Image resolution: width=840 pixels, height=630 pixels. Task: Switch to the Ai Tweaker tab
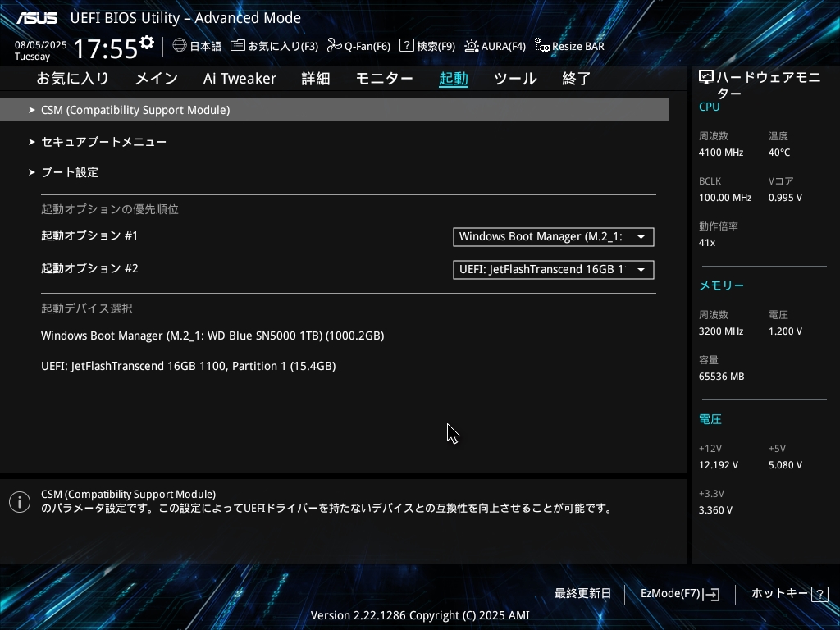tap(240, 79)
